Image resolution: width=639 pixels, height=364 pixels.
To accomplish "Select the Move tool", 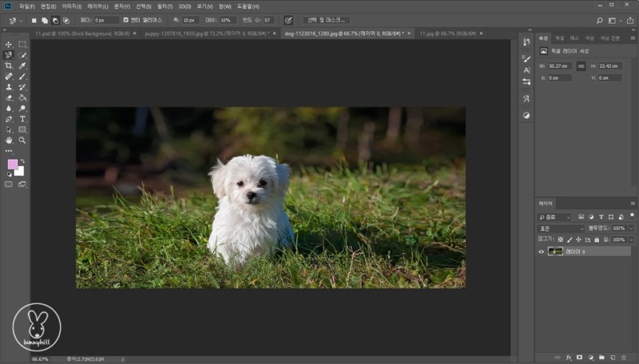I will click(x=9, y=45).
